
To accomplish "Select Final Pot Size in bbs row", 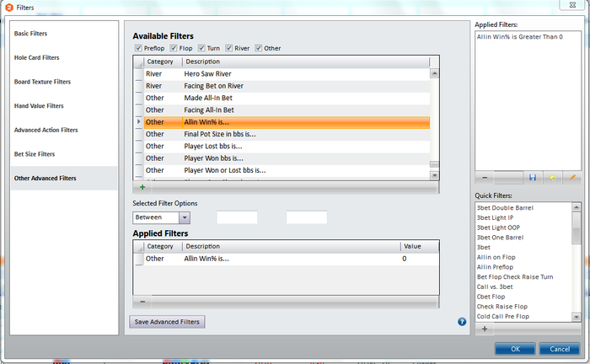I will click(x=287, y=134).
